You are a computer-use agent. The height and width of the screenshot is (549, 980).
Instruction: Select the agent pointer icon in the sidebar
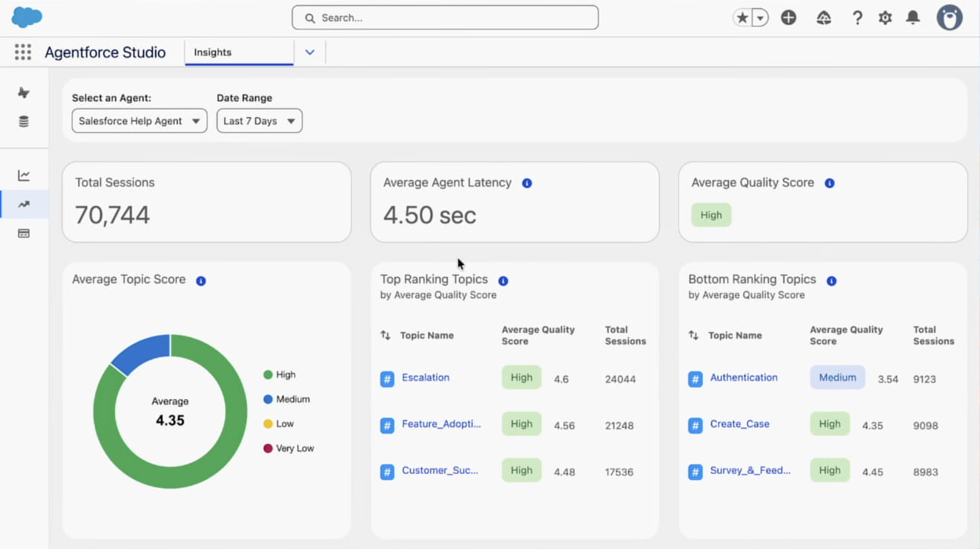pos(24,93)
